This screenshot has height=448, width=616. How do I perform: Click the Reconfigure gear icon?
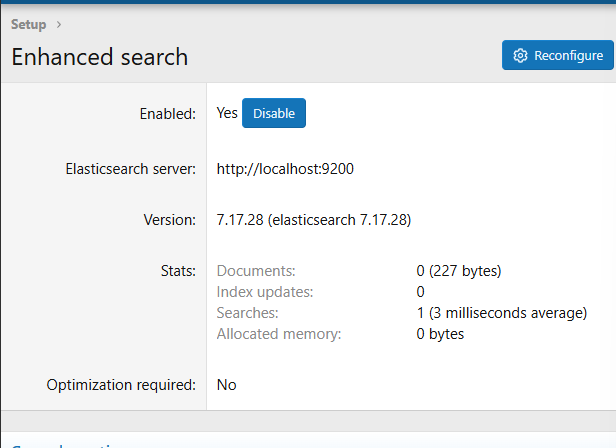tap(520, 55)
